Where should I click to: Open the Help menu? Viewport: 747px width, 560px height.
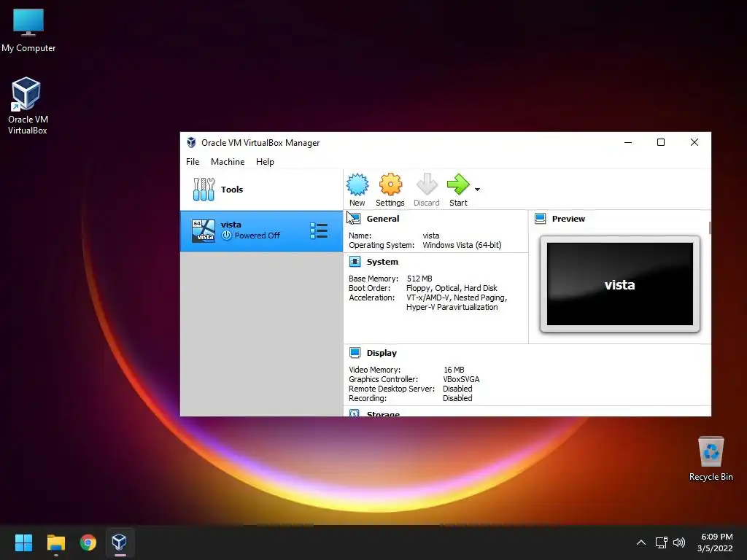click(x=265, y=162)
